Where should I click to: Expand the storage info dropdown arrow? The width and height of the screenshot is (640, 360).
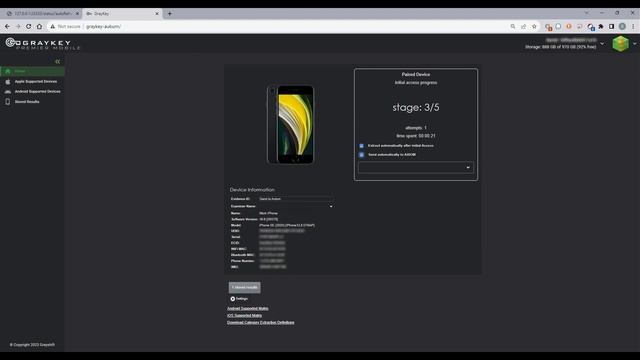click(602, 44)
